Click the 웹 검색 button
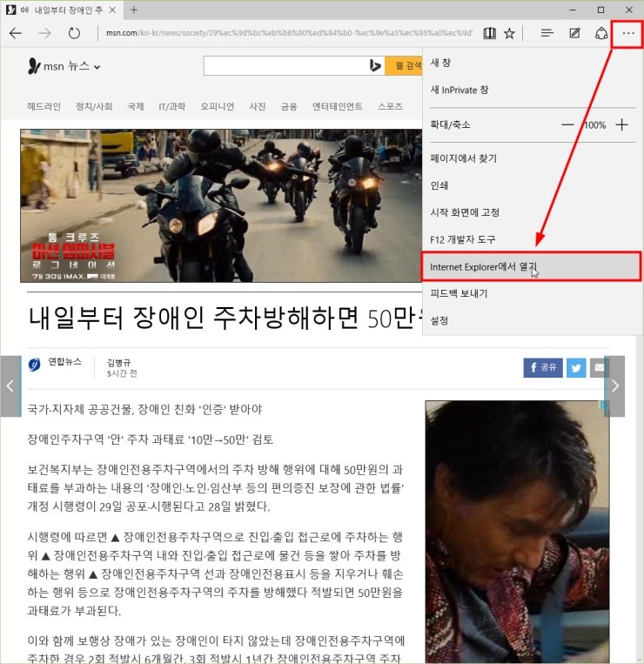 (x=404, y=65)
